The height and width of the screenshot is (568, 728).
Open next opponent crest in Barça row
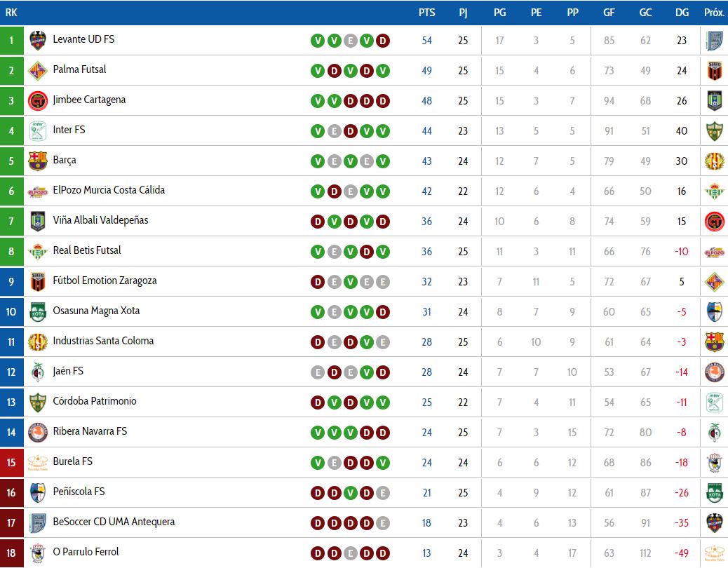coord(715,161)
